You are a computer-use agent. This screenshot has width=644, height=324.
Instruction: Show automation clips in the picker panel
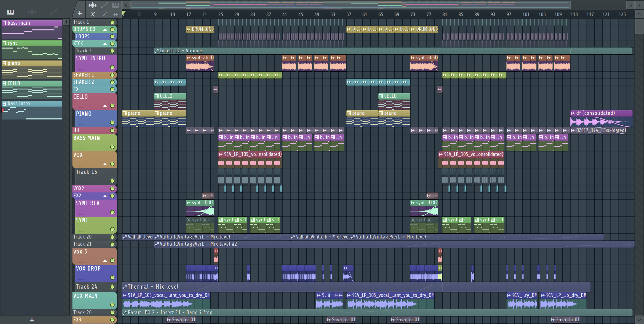53,12
